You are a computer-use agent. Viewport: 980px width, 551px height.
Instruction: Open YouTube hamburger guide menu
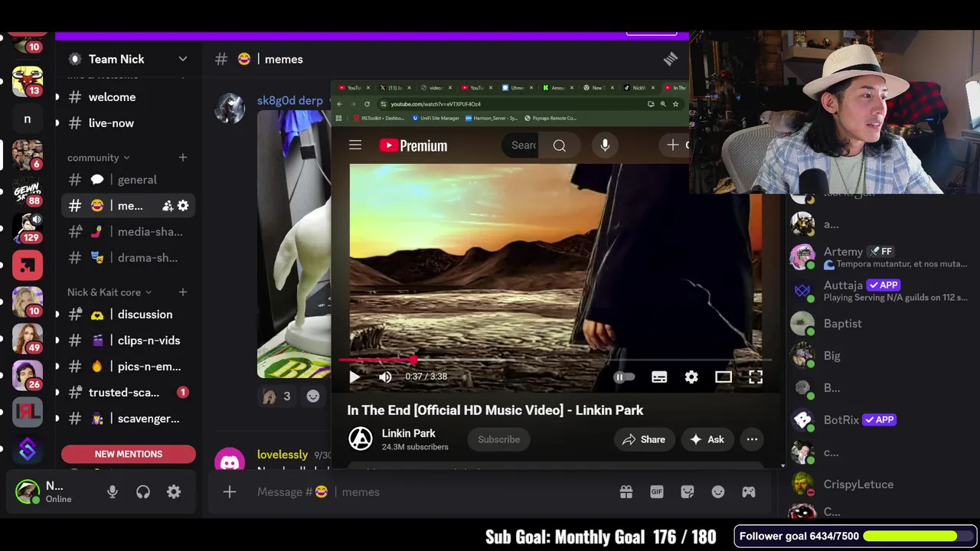coord(355,145)
